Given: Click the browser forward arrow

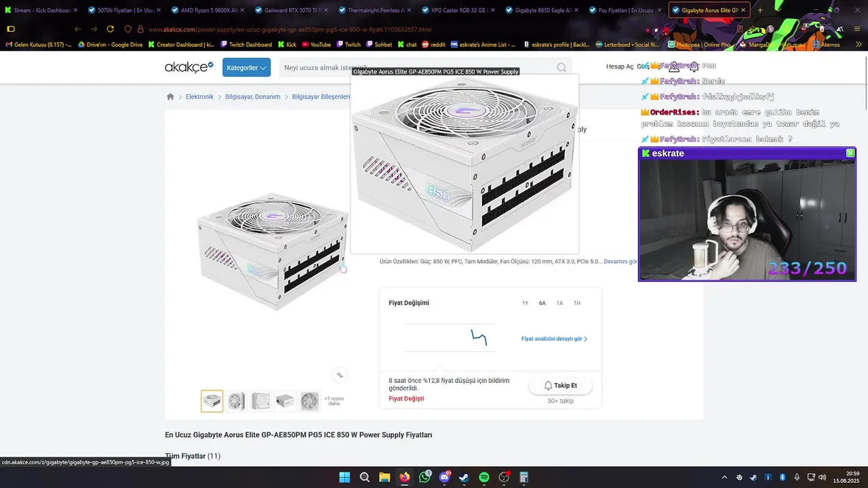Looking at the screenshot, I should [x=94, y=29].
